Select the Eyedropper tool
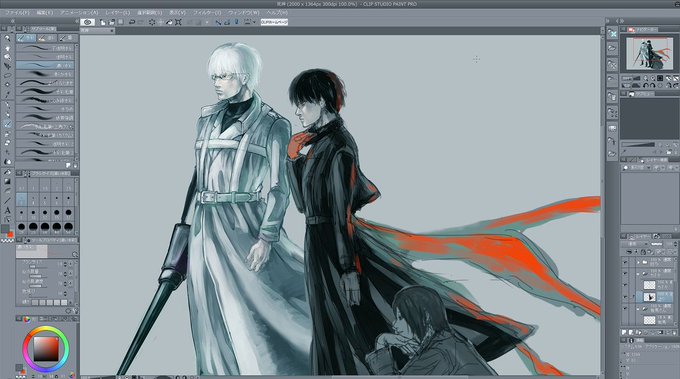 coord(7,94)
